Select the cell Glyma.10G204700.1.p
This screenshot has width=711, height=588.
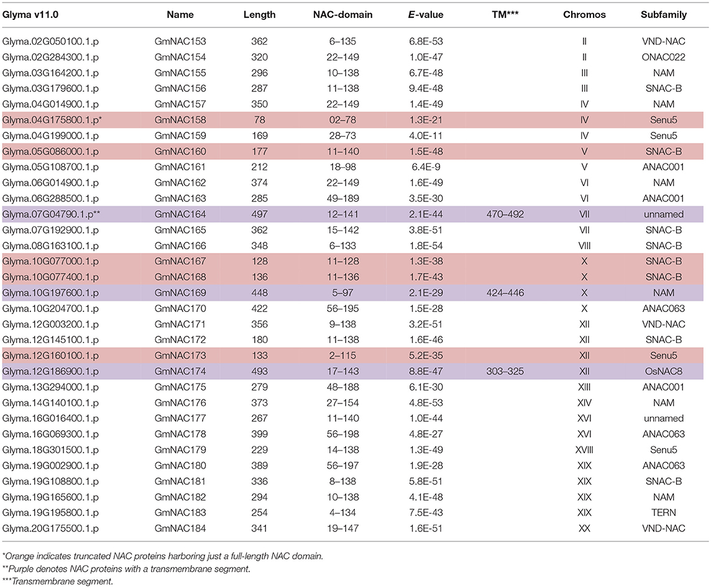(50, 308)
